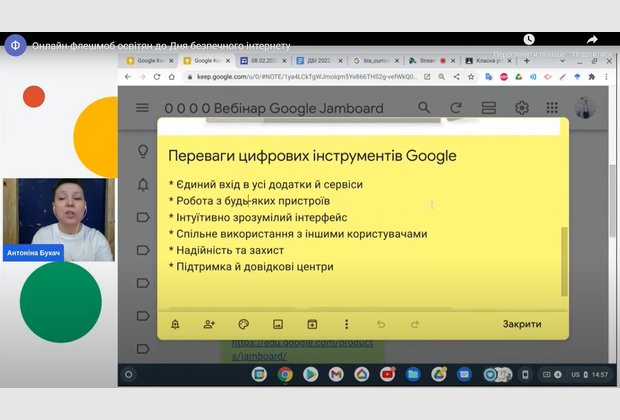This screenshot has width=620, height=420.
Task: Click the note's vertical scrollbar
Action: click(564, 261)
